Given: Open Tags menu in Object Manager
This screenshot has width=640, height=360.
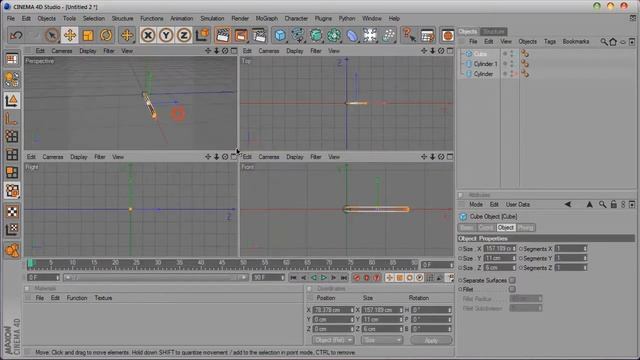Looking at the screenshot, I should (x=550, y=42).
